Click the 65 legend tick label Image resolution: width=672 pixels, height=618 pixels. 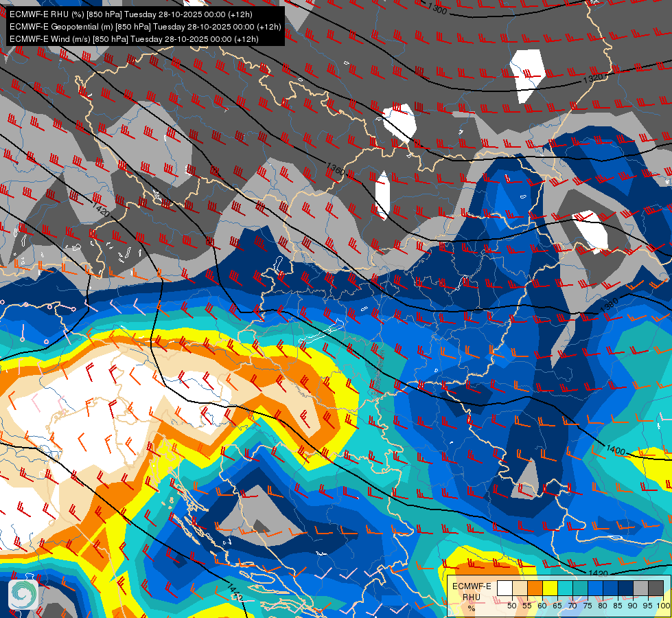(557, 606)
